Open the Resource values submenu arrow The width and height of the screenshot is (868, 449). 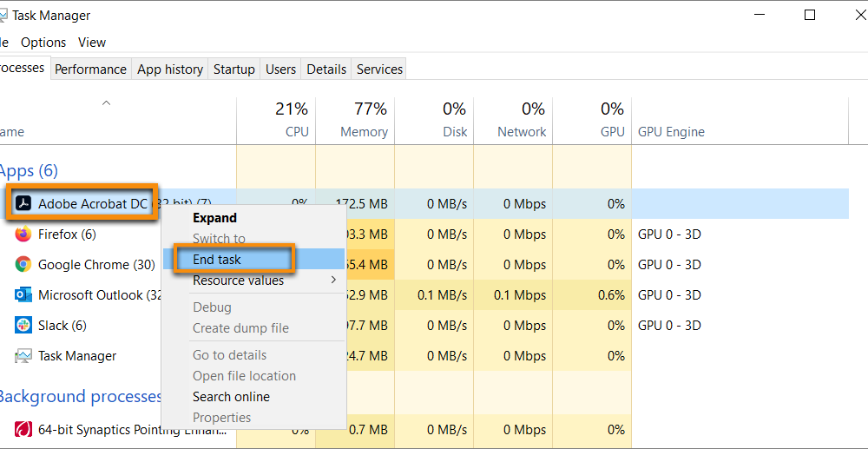pyautogui.click(x=333, y=281)
